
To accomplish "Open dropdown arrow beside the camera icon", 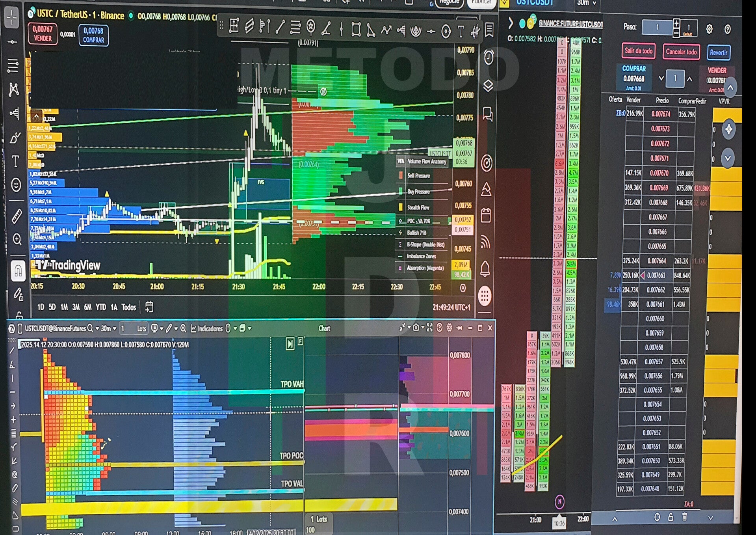I will [x=422, y=328].
